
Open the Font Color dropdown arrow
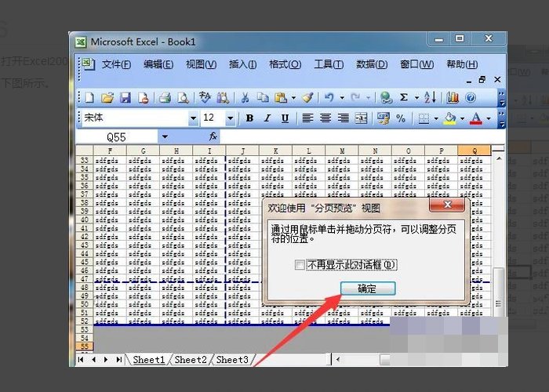[x=489, y=118]
